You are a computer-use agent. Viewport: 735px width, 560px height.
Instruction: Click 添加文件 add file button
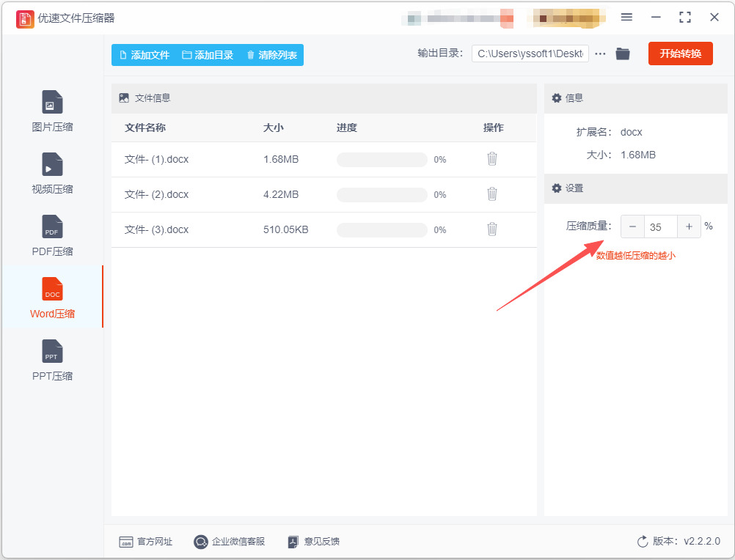[x=145, y=55]
